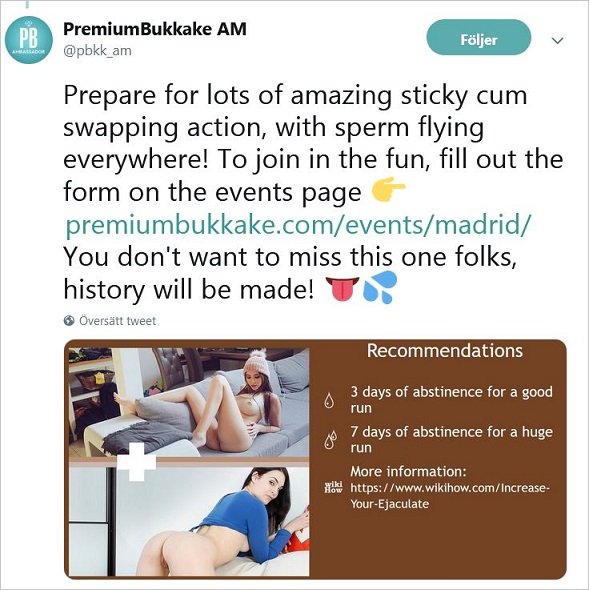
Task: Open the events/madrid link
Action: 298,225
